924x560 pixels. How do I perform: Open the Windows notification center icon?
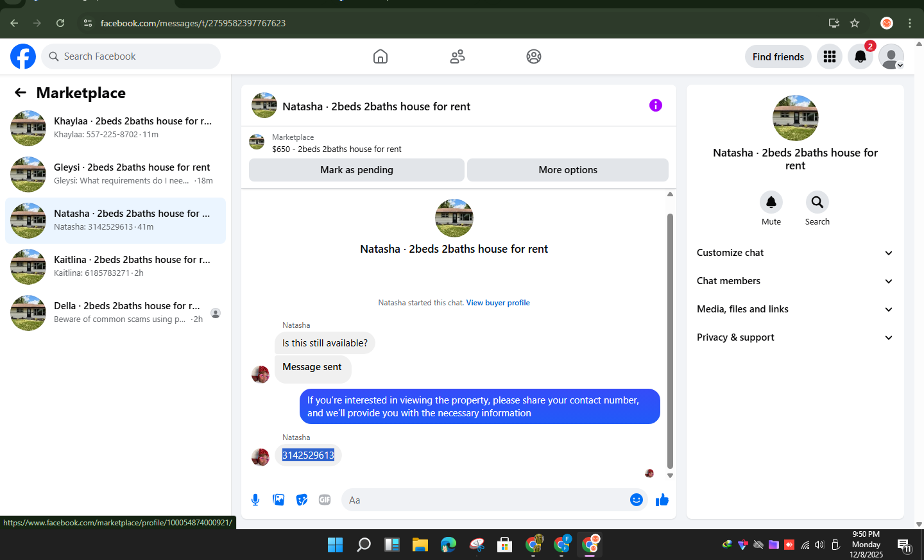tap(905, 545)
